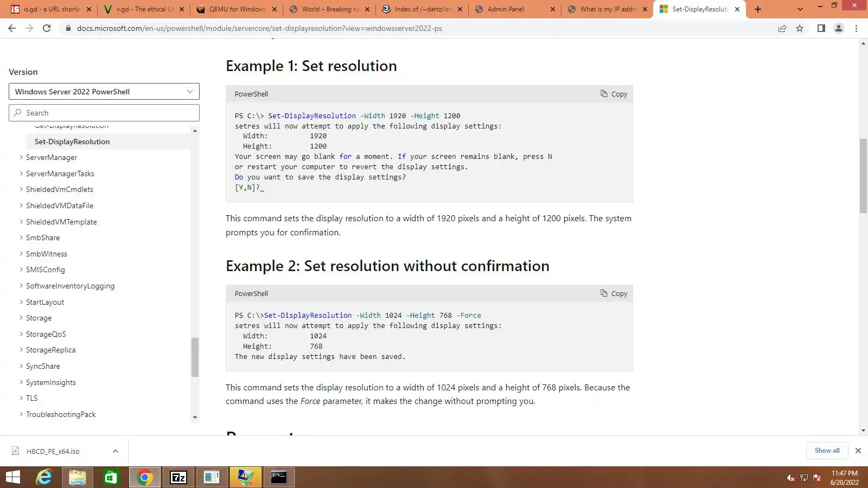Expand the SmbWitness tree node
This screenshot has height=488, width=868.
21,254
